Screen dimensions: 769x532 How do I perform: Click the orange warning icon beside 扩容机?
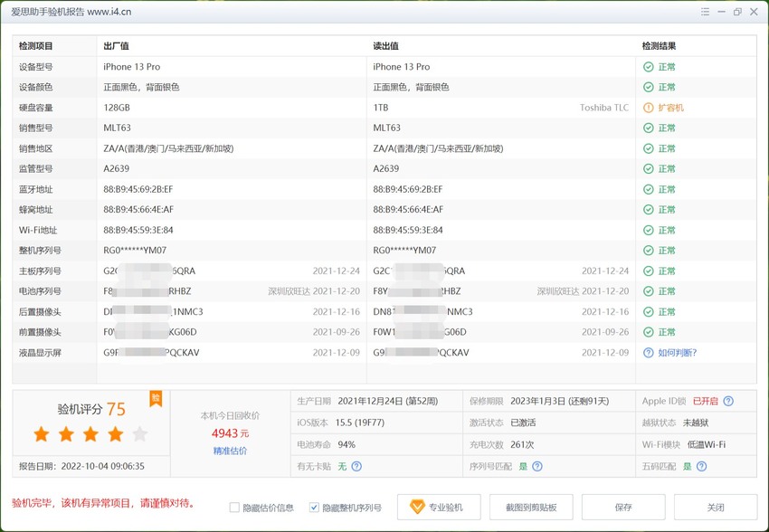649,108
